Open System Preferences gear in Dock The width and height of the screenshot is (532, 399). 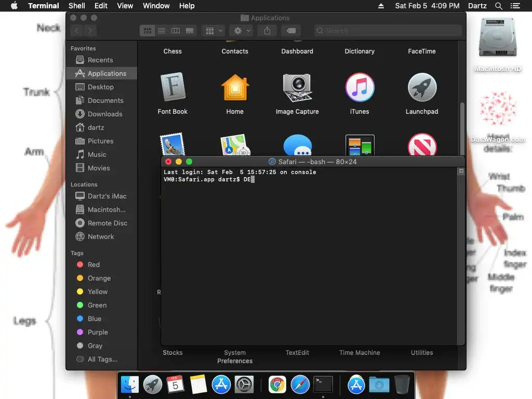coord(244,385)
